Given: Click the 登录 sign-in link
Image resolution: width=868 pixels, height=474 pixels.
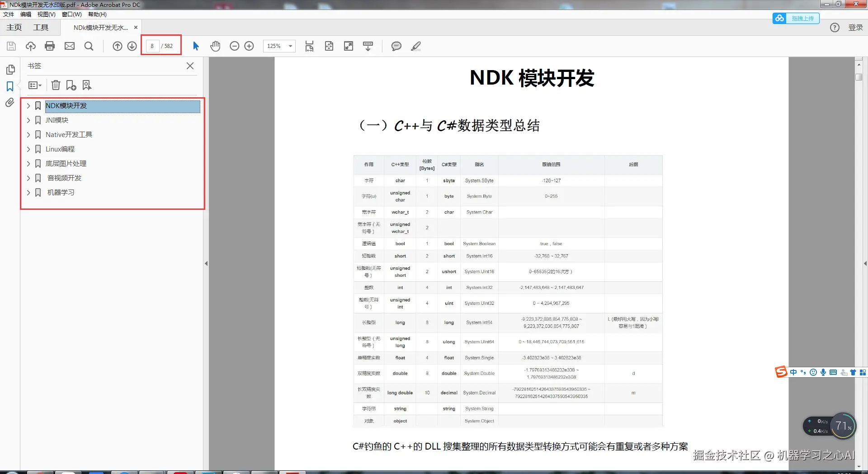Looking at the screenshot, I should point(855,28).
